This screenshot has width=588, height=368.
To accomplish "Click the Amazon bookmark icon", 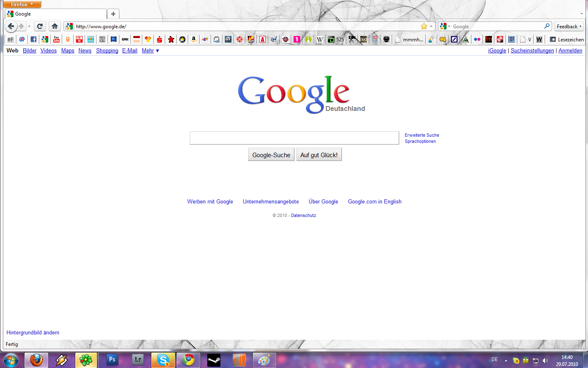I will coord(194,39).
